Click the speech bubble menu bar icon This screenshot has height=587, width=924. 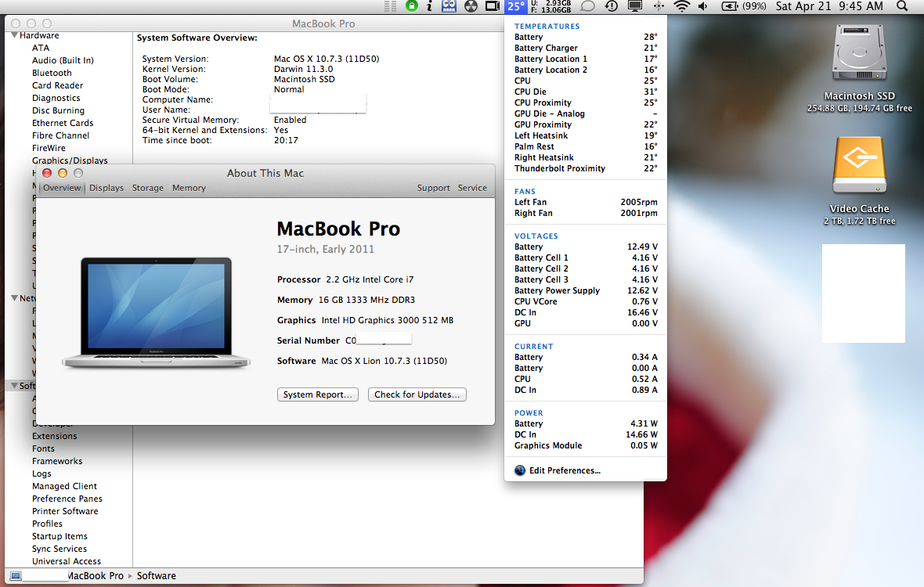click(587, 6)
